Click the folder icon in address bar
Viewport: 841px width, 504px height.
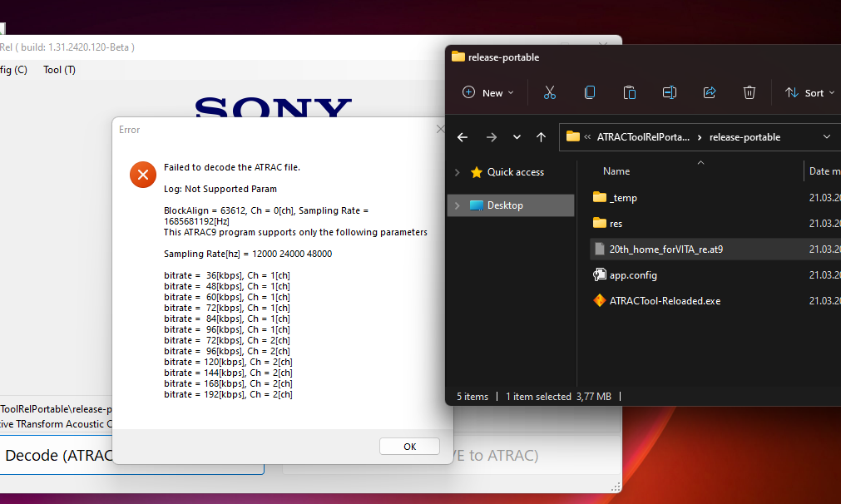[x=573, y=136]
